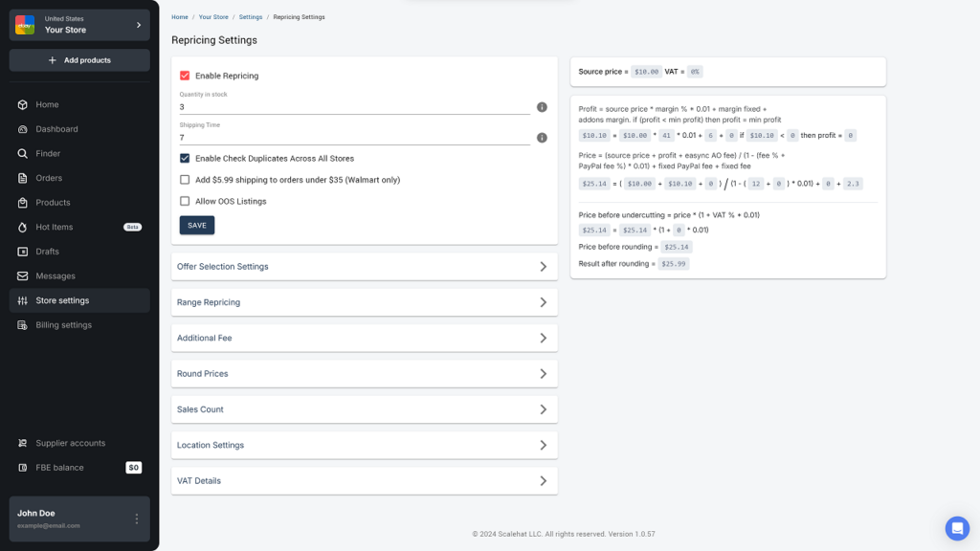
Task: Expand the Round Prices settings
Action: point(364,373)
